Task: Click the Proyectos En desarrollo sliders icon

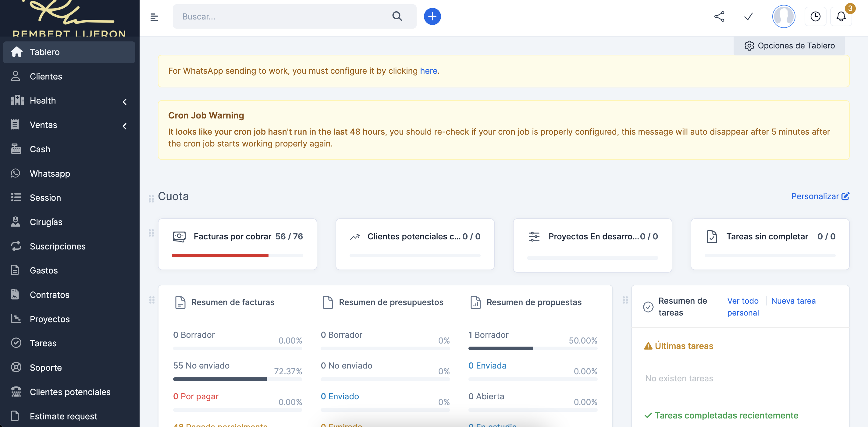Action: [534, 236]
